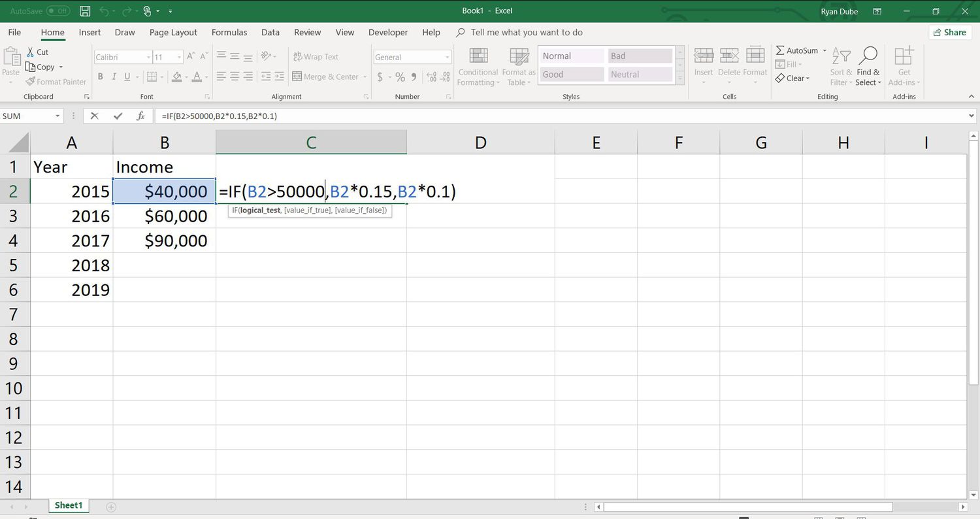Viewport: 980px width, 519px height.
Task: Open Conditional Formatting in the ribbon
Action: [x=478, y=67]
